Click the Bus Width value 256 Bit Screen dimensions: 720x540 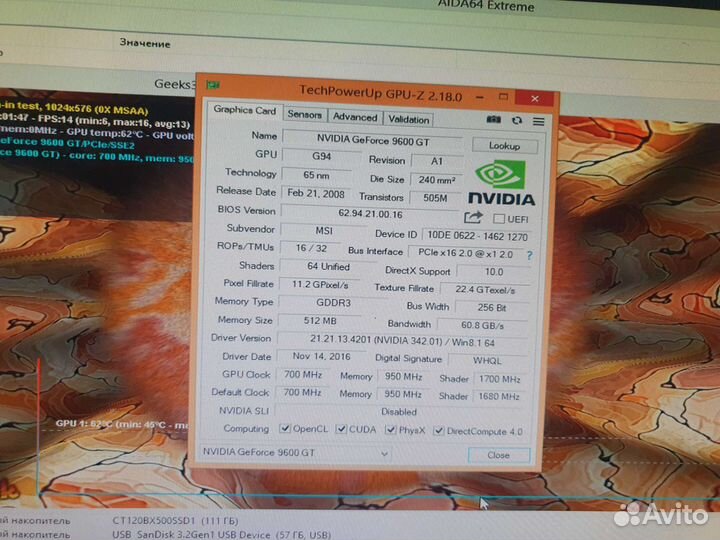[x=491, y=308]
